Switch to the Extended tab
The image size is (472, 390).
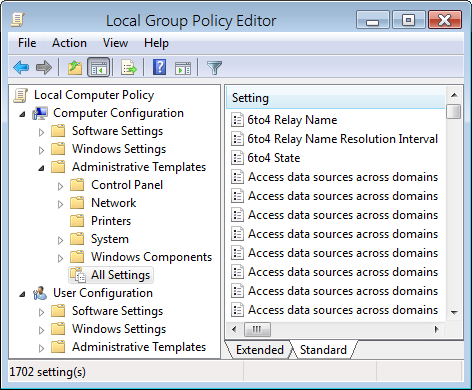260,350
